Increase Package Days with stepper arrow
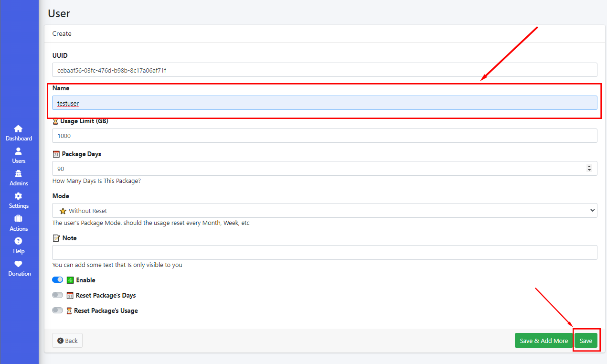The height and width of the screenshot is (364, 607). pyautogui.click(x=589, y=166)
